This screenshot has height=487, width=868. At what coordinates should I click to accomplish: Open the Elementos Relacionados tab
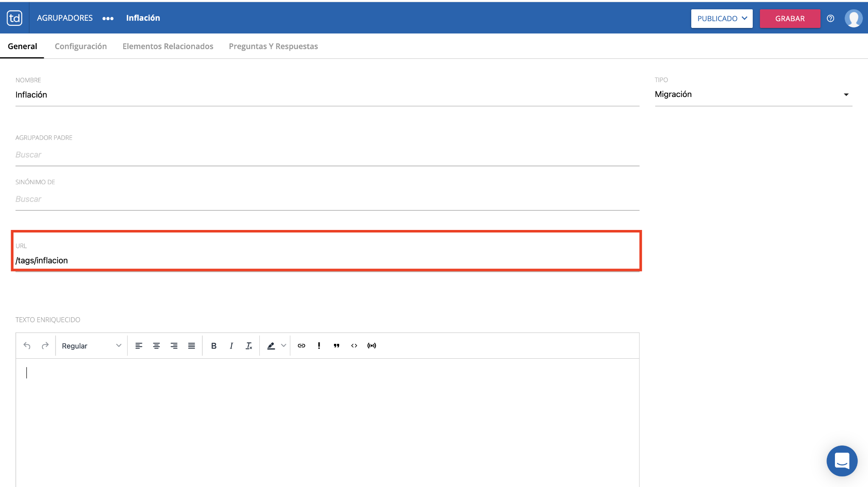click(x=168, y=46)
